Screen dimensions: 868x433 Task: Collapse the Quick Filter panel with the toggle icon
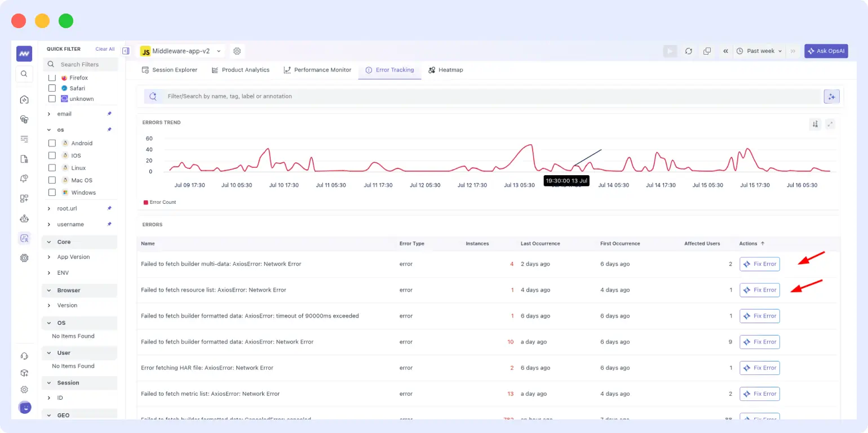tap(126, 51)
